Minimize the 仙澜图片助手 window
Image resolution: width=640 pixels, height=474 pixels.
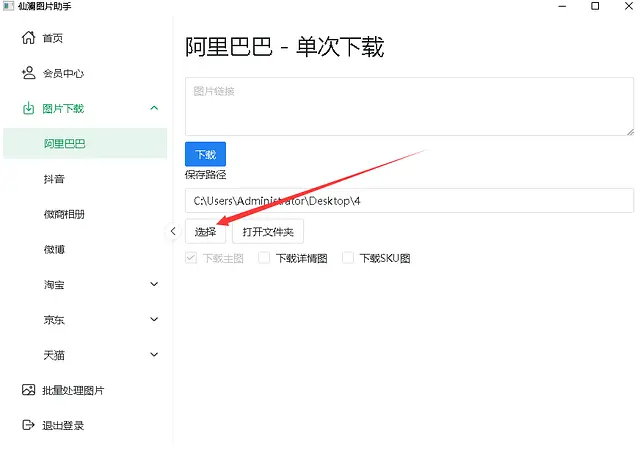pos(562,6)
